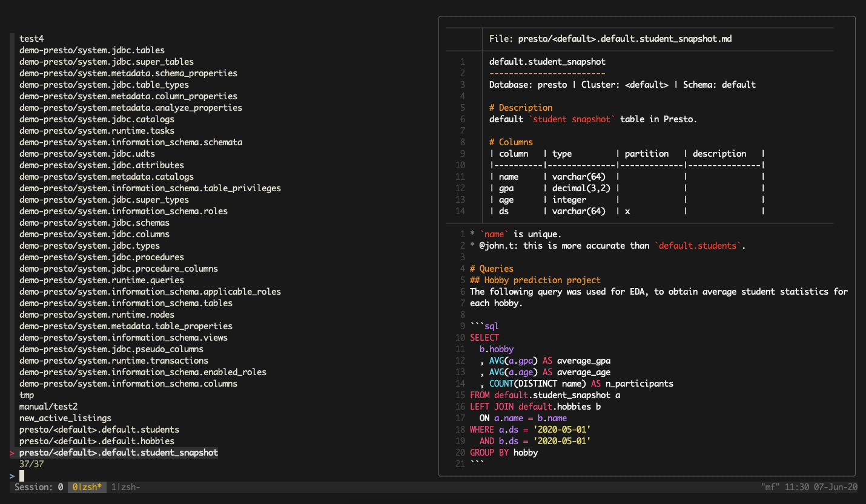
Task: Select demo-presto/system.jdbc.table_types entry
Action: [104, 85]
